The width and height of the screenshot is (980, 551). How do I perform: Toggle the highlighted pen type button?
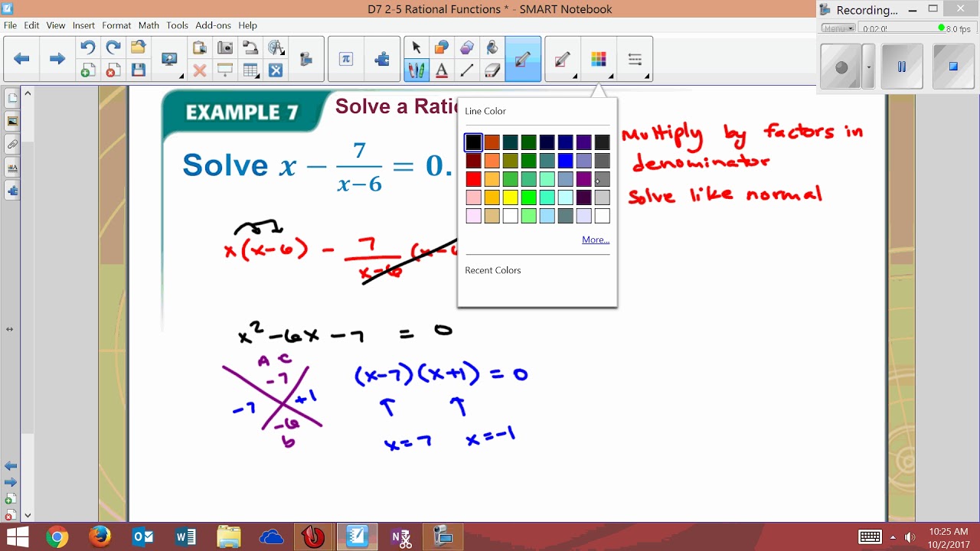523,59
